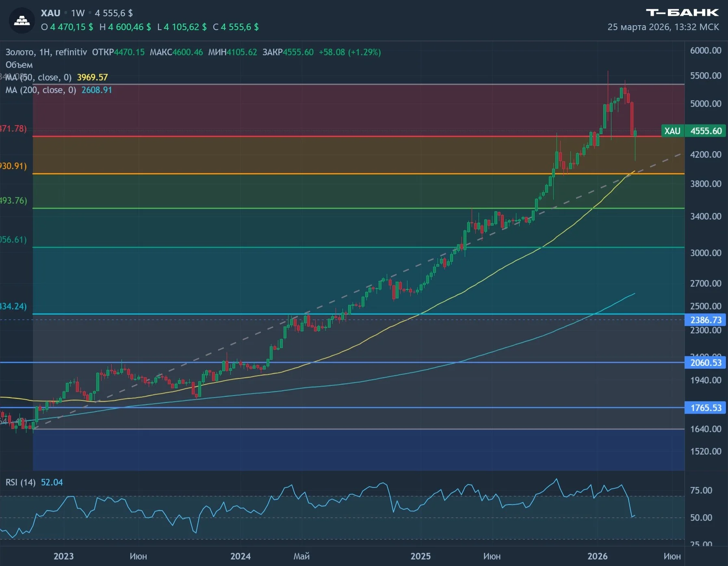Click the 5500.00 price axis label
Image resolution: width=728 pixels, height=566 pixels.
coord(706,76)
